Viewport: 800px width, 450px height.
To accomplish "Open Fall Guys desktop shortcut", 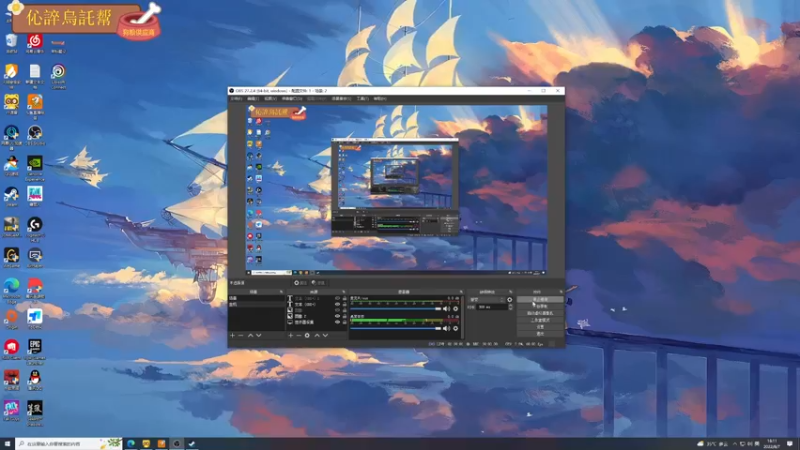I will [11, 411].
